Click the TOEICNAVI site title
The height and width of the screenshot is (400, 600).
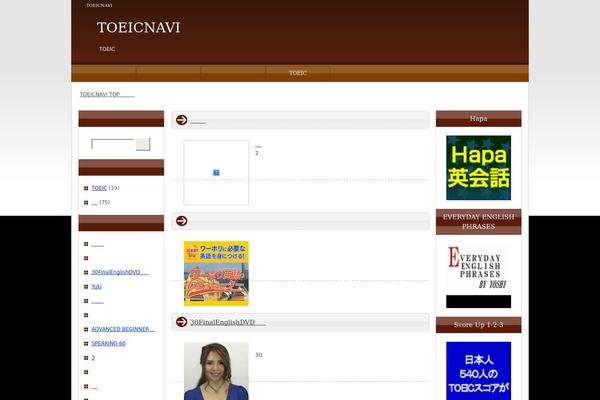point(138,28)
